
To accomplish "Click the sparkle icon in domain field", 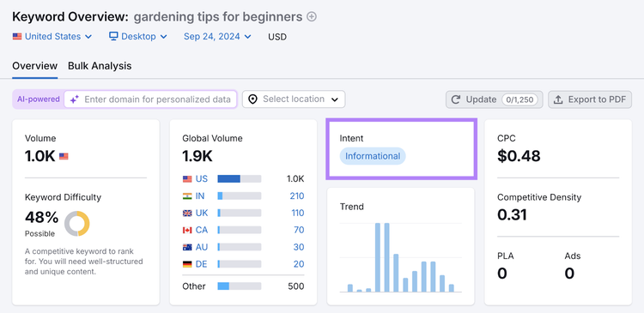I will pyautogui.click(x=75, y=99).
